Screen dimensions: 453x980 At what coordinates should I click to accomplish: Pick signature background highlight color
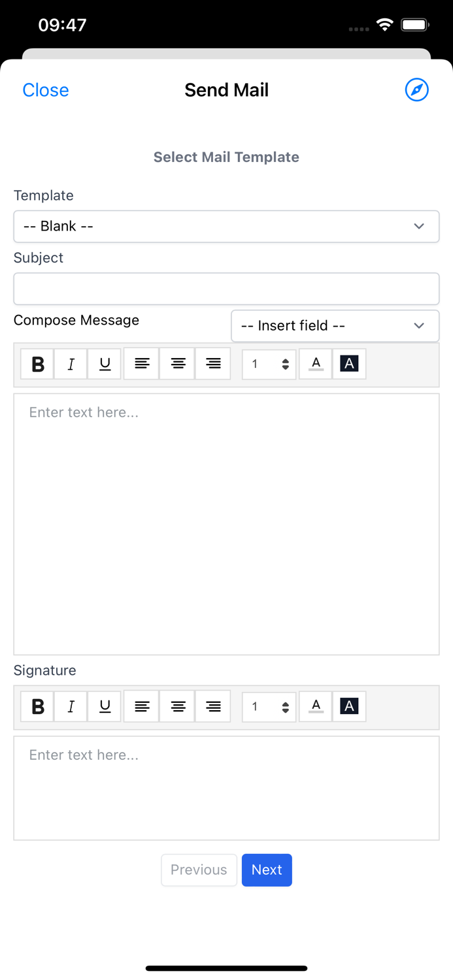click(x=349, y=706)
